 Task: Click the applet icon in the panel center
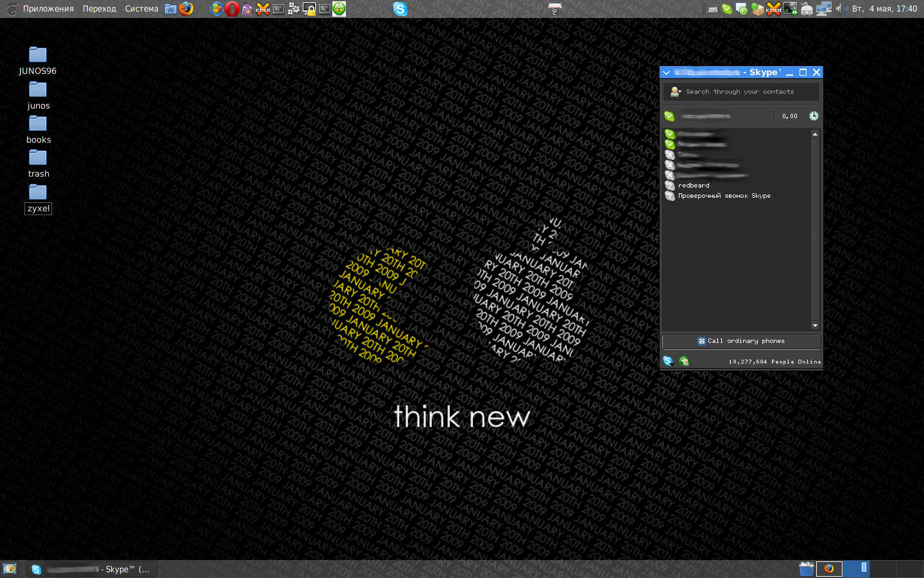(x=555, y=8)
